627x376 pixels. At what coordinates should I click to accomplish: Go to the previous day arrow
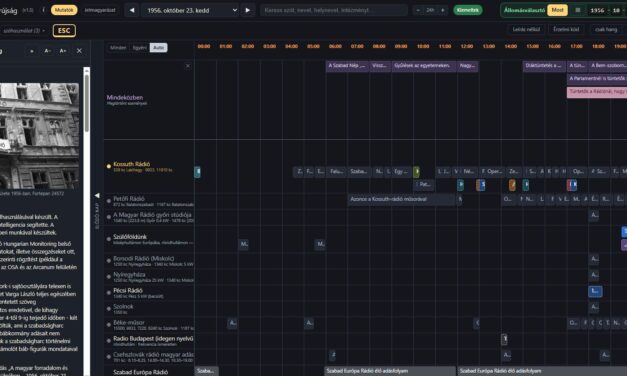tap(132, 10)
